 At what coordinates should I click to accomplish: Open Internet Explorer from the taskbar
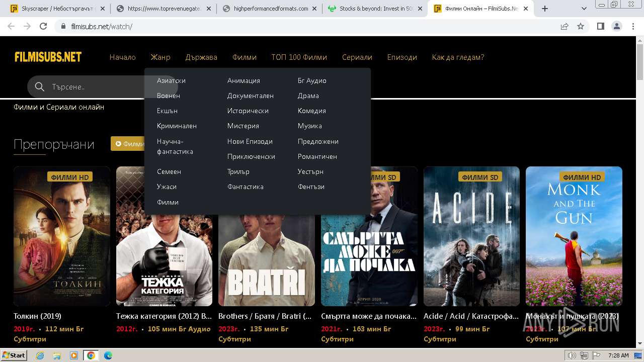(x=40, y=355)
